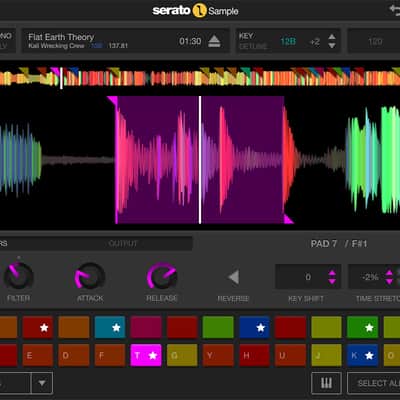Viewport: 400px width, 400px height.
Task: Click the Flat Earth Theory track title
Action: [61, 37]
